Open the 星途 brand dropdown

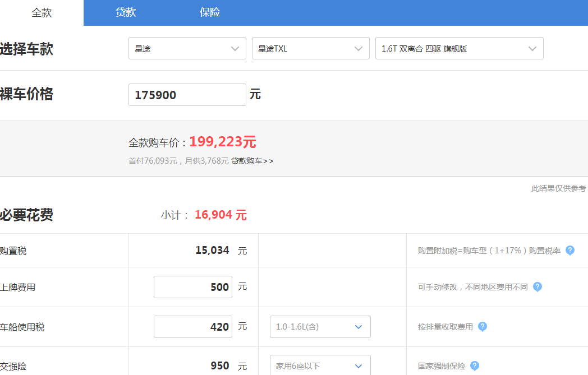(187, 48)
